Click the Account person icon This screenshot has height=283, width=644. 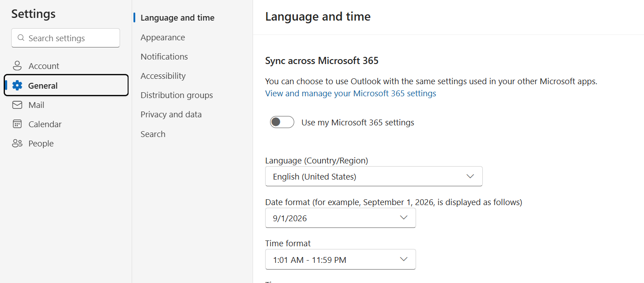click(17, 66)
